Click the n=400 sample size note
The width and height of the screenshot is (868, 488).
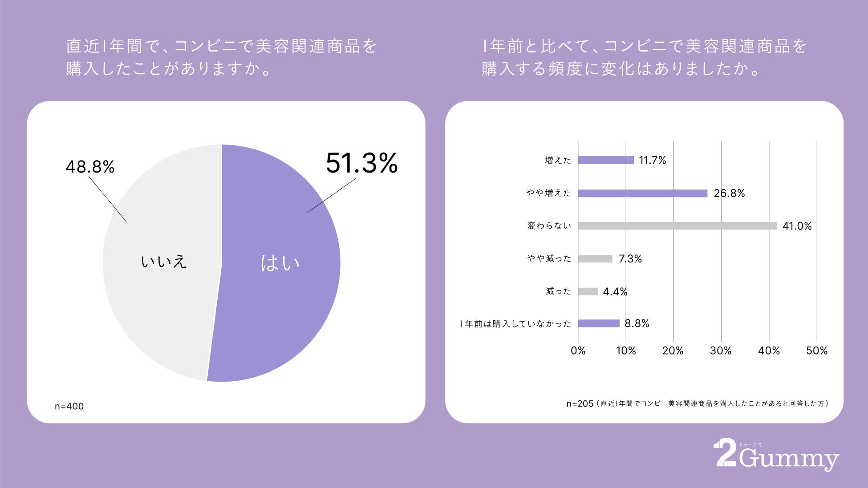point(69,406)
